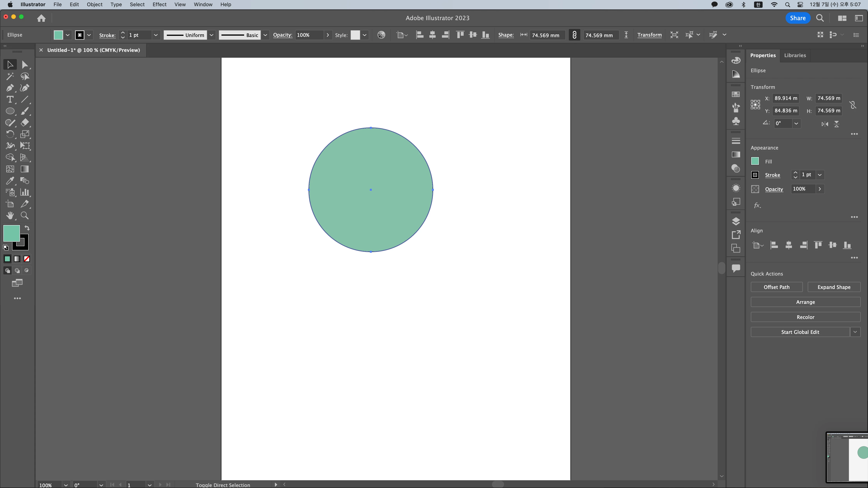Open the Layers panel icon

click(736, 221)
